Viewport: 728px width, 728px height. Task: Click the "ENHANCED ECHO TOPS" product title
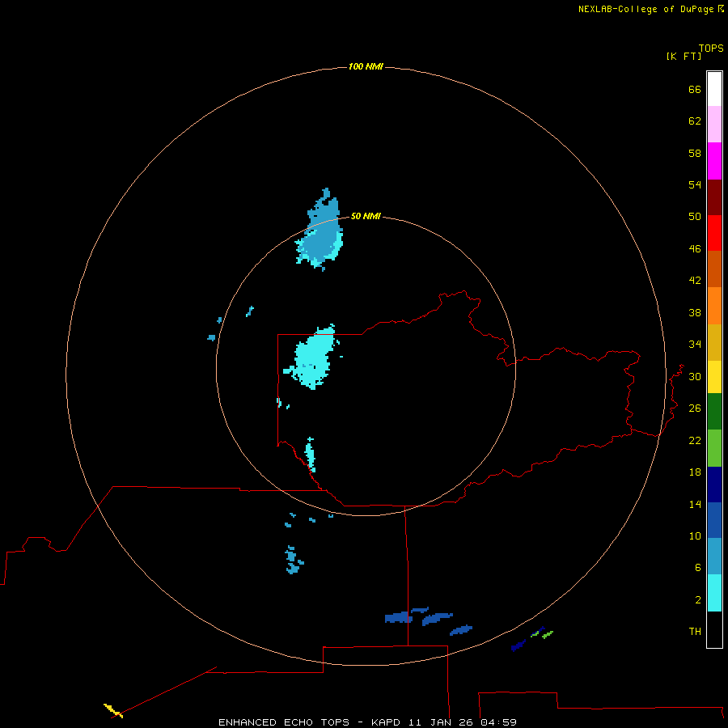pos(284,722)
